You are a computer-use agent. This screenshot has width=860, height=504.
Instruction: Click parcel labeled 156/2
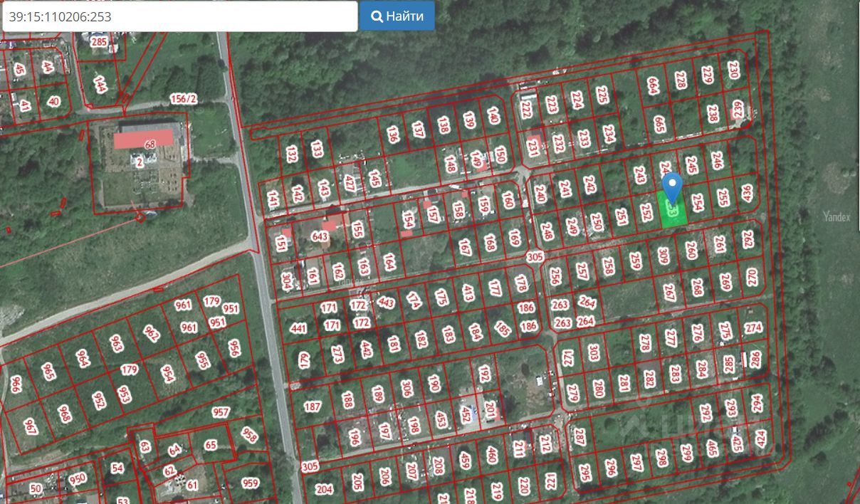184,98
